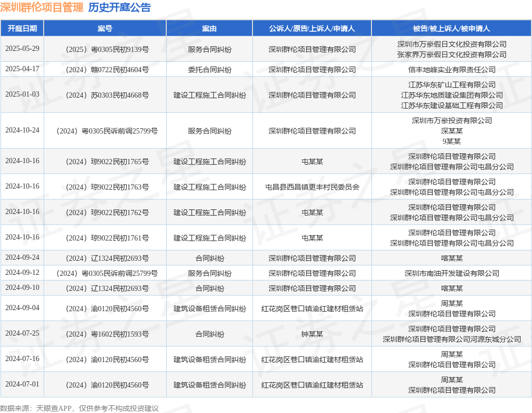The height and width of the screenshot is (413, 532).
Task: Click case number 粤1602民初1593号
Action: (x=107, y=334)
